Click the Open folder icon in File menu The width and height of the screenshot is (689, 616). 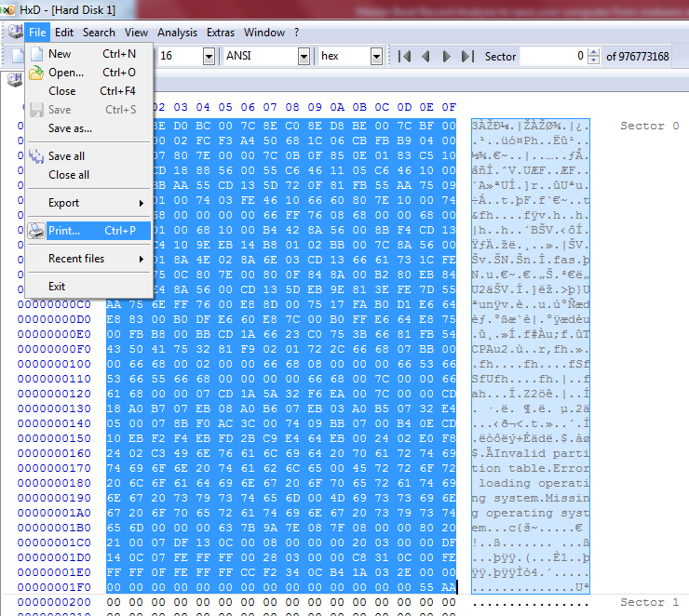coord(36,73)
